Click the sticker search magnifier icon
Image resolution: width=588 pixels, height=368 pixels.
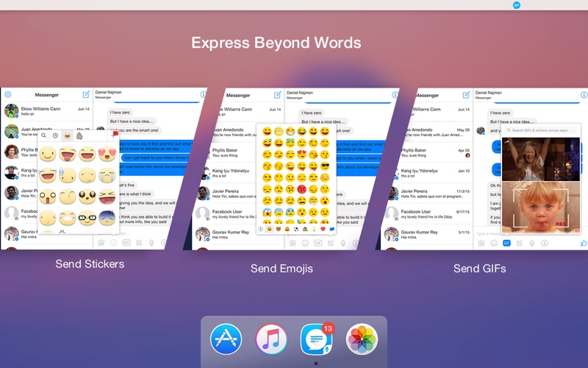[x=44, y=135]
